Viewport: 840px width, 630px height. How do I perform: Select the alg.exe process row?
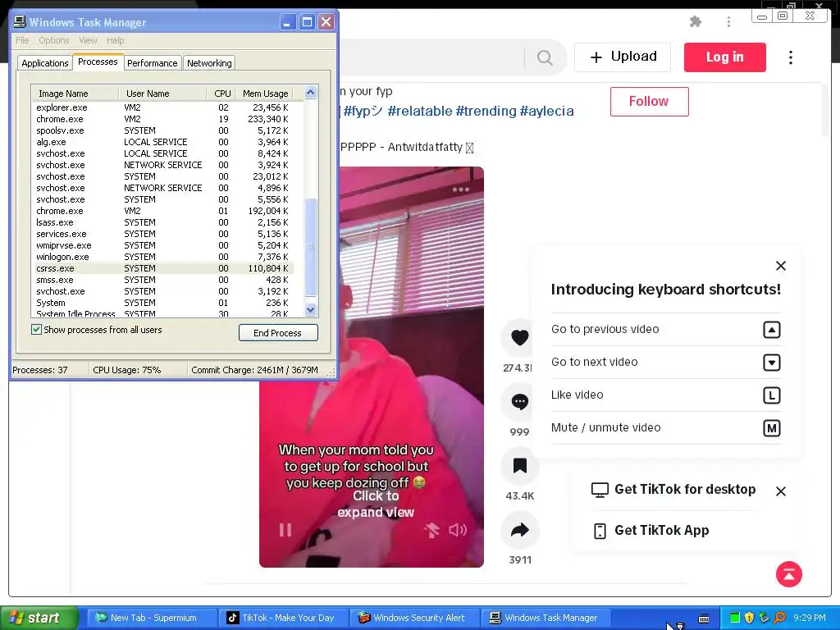[163, 142]
